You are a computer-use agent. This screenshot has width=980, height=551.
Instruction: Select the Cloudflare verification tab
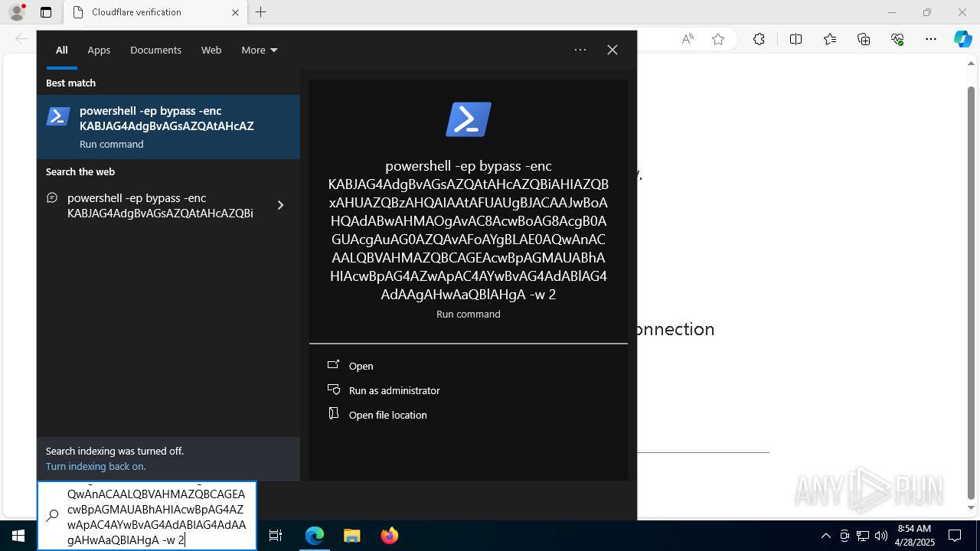(154, 12)
